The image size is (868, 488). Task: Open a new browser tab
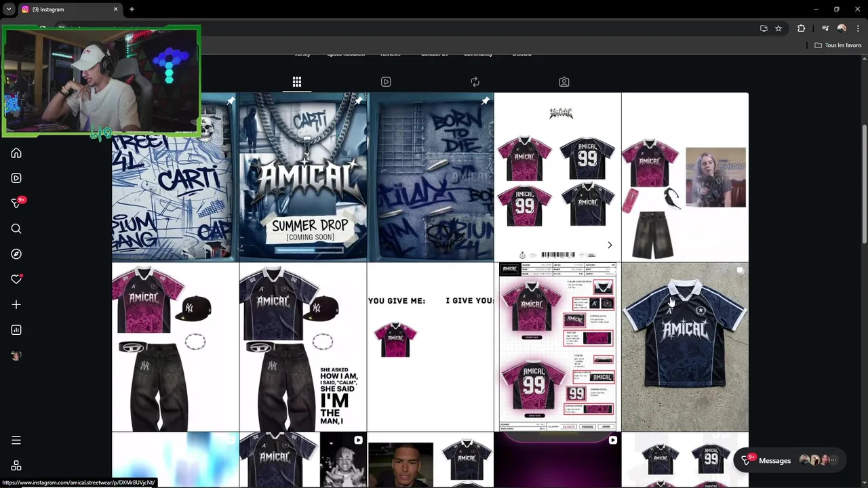pyautogui.click(x=132, y=9)
